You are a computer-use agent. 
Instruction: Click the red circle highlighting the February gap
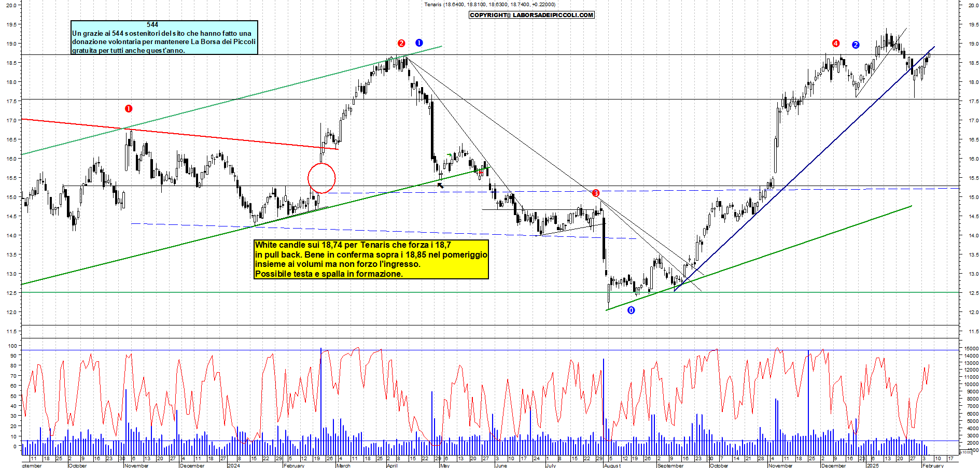[321, 178]
